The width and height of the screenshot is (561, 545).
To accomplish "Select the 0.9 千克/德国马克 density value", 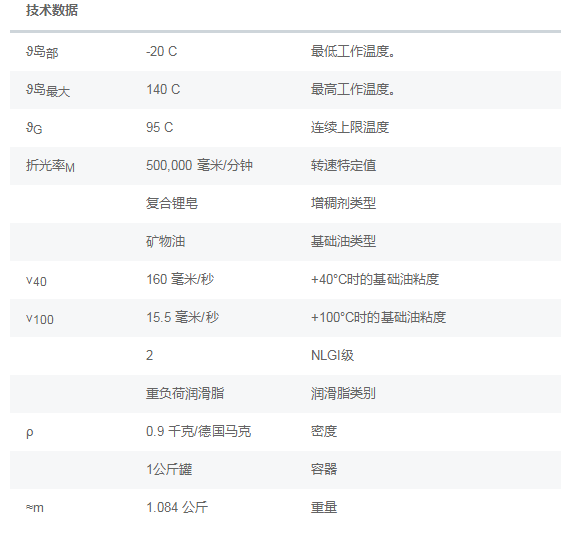I will coord(199,431).
